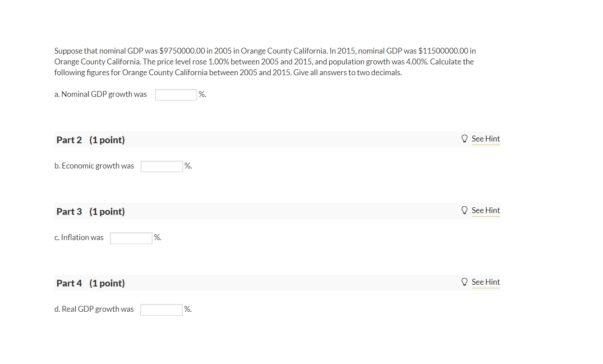Click the Economic growth answer box

161,166
